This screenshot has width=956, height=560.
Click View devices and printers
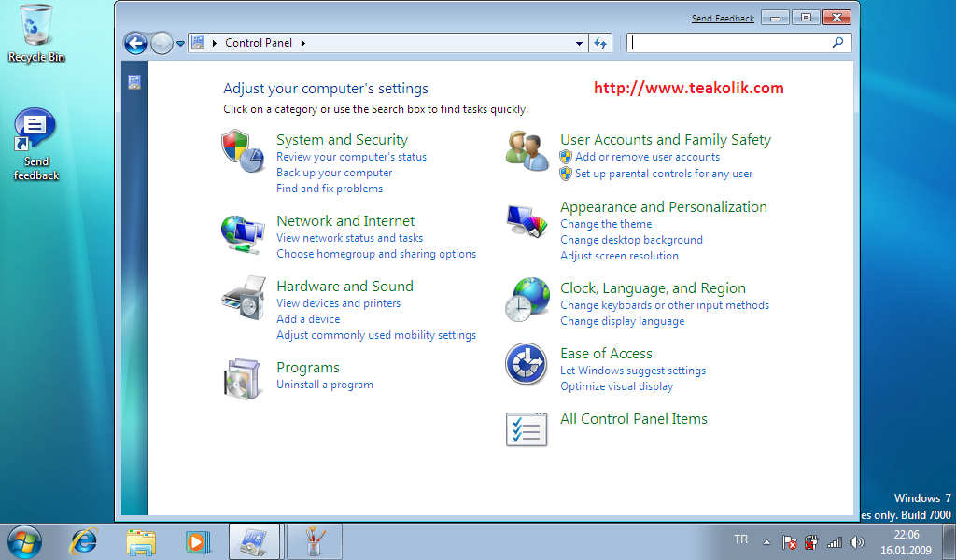click(x=338, y=302)
